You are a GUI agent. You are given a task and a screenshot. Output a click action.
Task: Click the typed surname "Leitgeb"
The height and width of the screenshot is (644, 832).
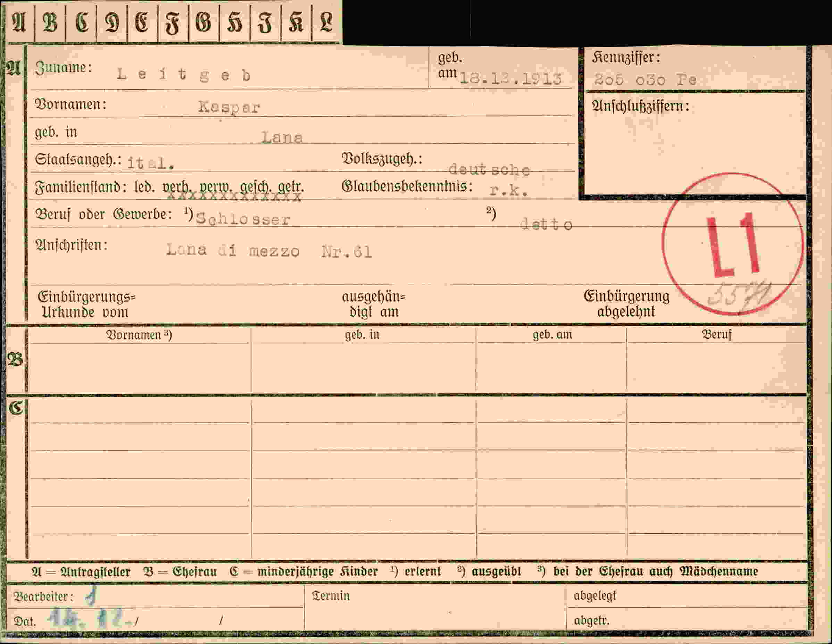184,74
